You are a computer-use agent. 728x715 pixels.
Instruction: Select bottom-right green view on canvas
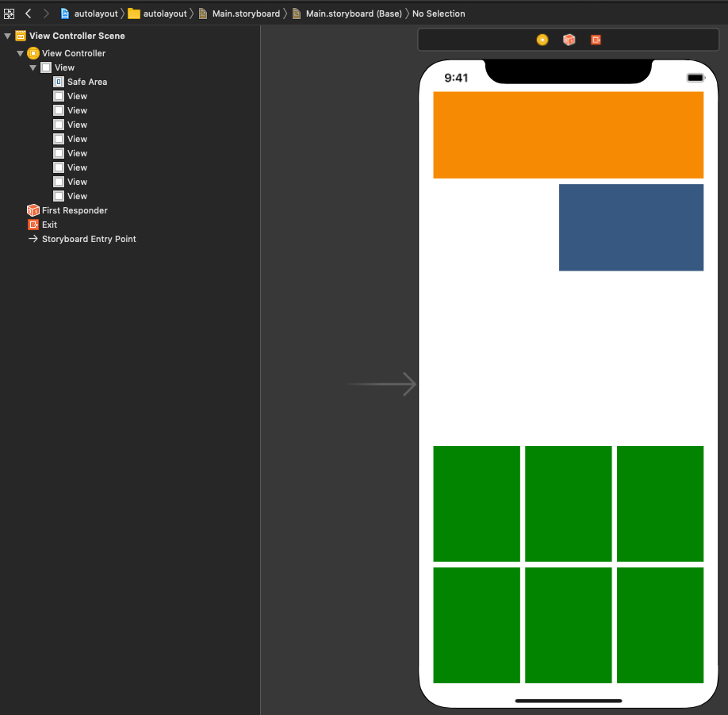click(x=661, y=625)
